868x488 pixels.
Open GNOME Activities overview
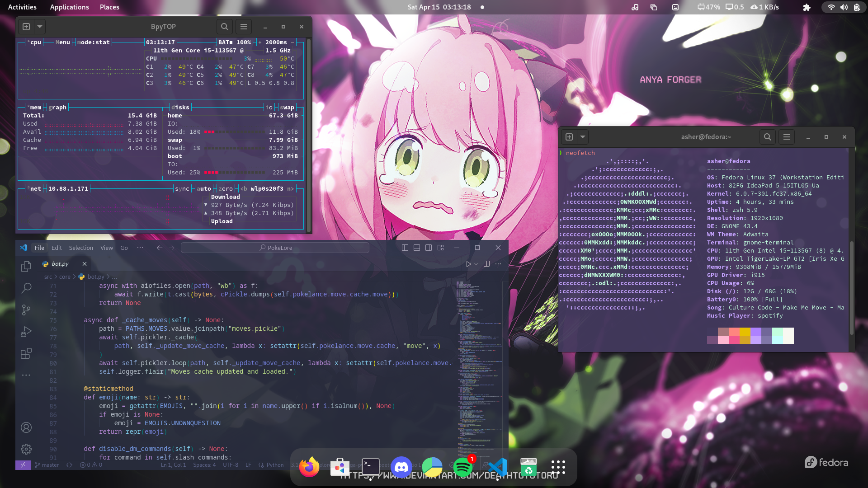click(22, 7)
